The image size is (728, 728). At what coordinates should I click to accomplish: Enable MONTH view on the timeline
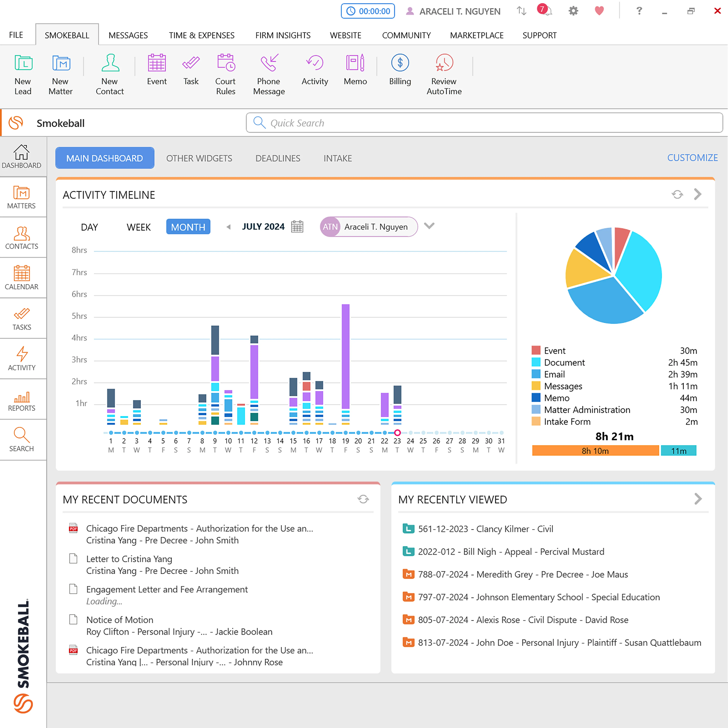pyautogui.click(x=188, y=226)
